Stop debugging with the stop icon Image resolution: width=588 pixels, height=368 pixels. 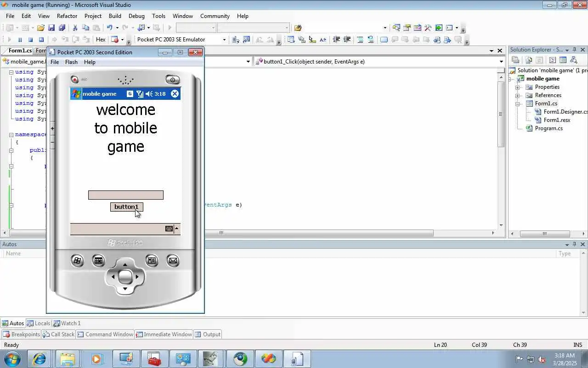click(30, 40)
